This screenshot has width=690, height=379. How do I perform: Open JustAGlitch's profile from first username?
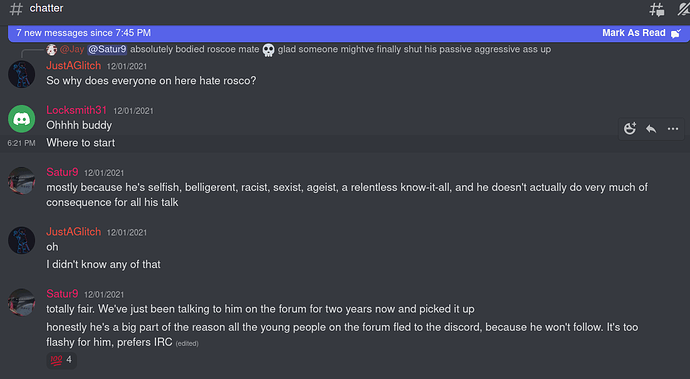[73, 66]
